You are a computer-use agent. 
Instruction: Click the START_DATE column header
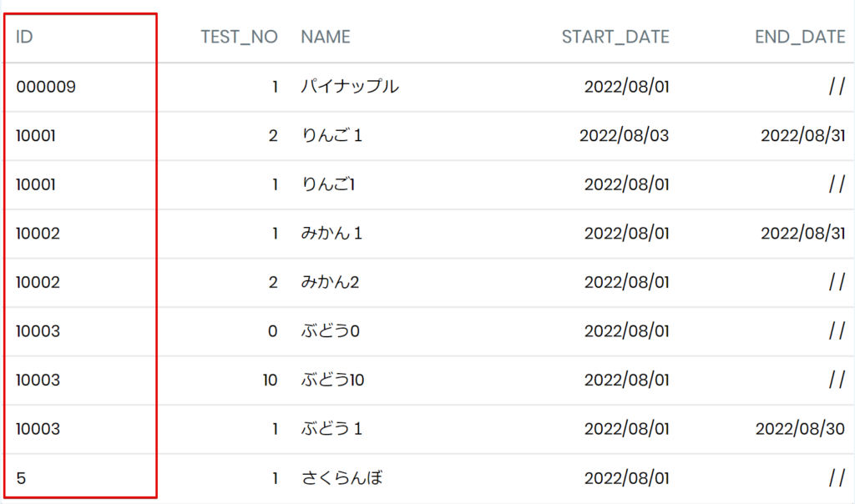[x=615, y=37]
